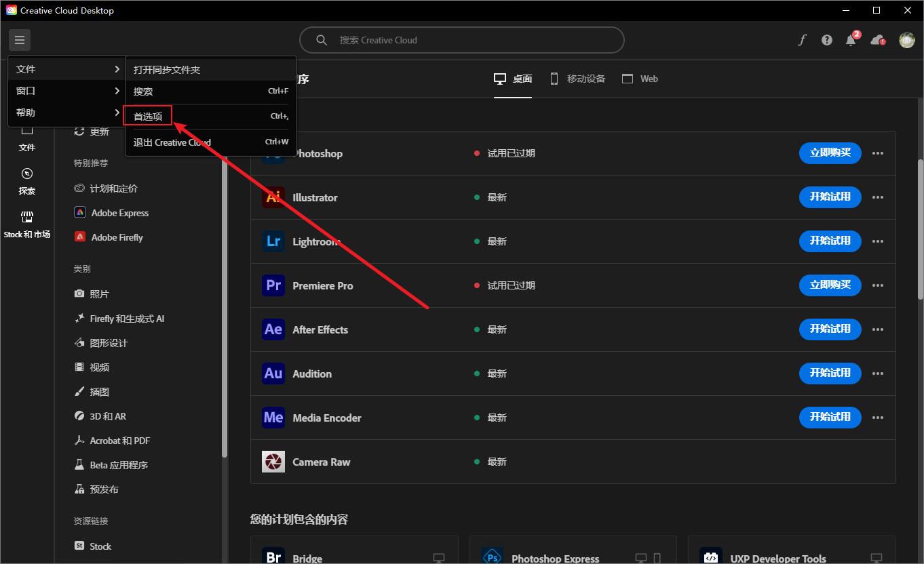Select the Acrobat 和 PDF category

[x=112, y=441]
